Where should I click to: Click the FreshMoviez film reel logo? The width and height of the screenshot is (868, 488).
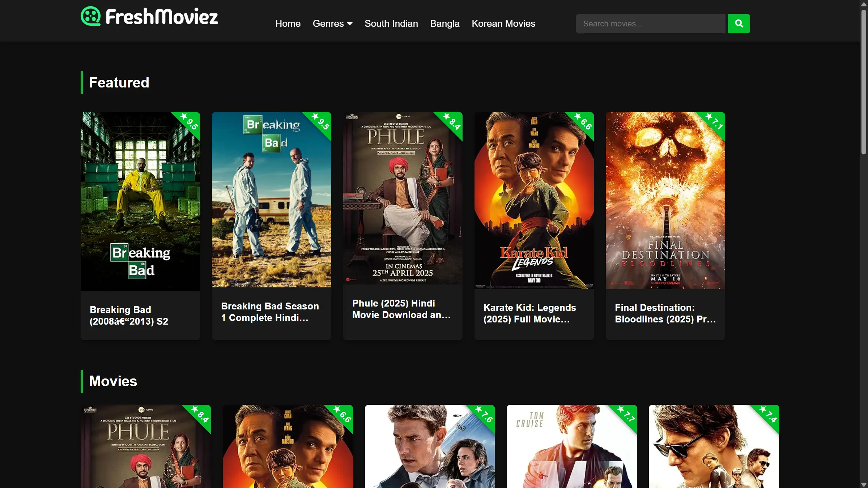90,16
